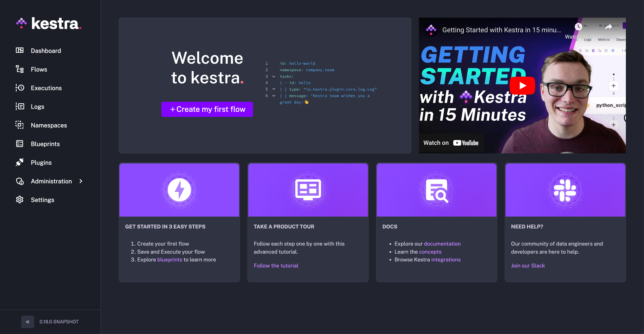Collapse the tasks section in code preview
This screenshot has width=644, height=334.
tap(274, 76)
